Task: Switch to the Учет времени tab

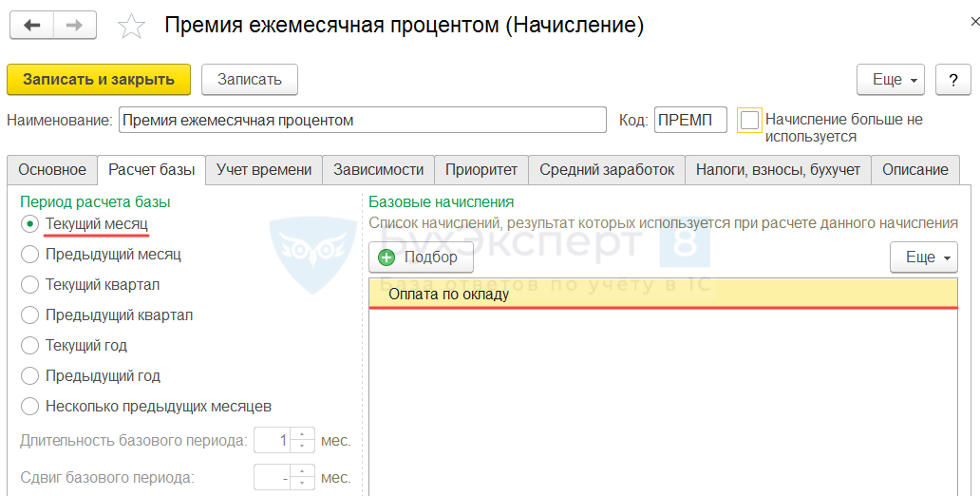Action: pyautogui.click(x=264, y=169)
